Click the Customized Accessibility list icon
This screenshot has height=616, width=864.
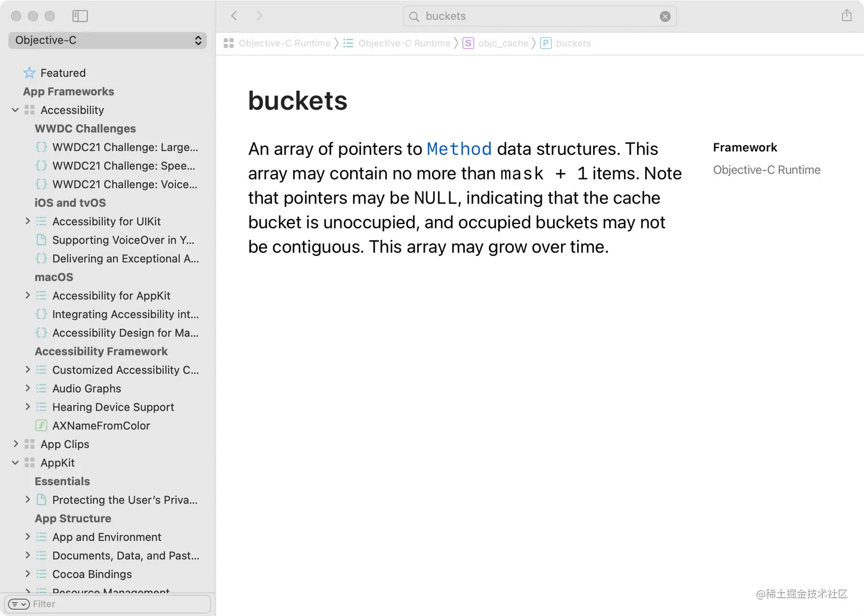pos(41,370)
